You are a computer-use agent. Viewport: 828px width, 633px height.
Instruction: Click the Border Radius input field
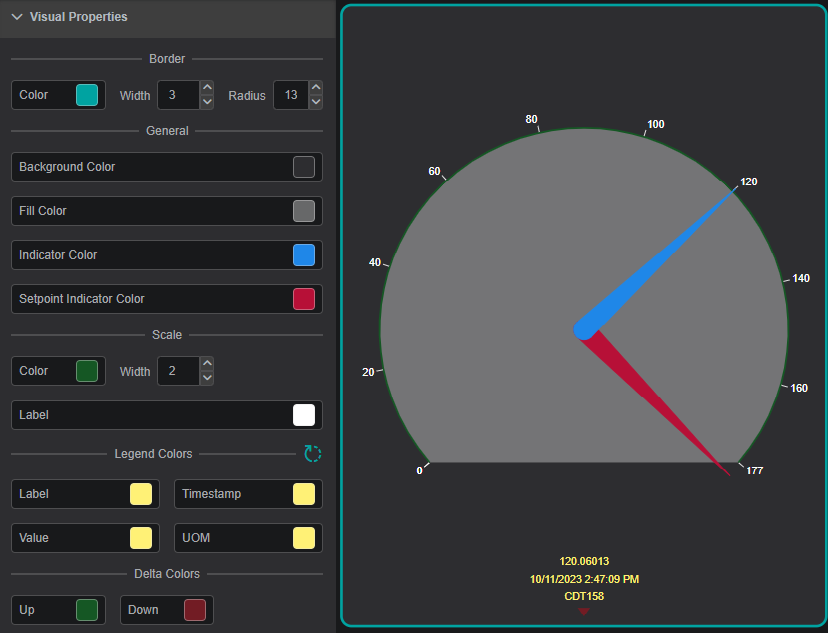pyautogui.click(x=291, y=95)
